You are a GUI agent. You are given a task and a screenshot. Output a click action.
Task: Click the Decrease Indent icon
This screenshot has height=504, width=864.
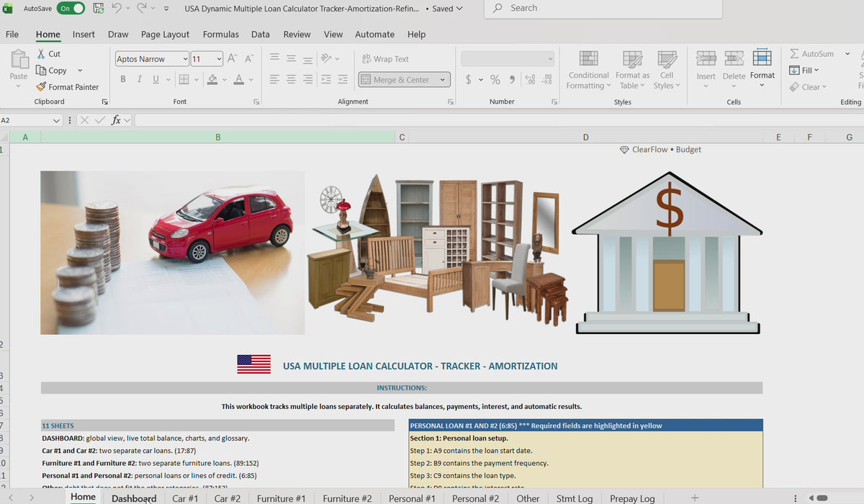click(325, 79)
